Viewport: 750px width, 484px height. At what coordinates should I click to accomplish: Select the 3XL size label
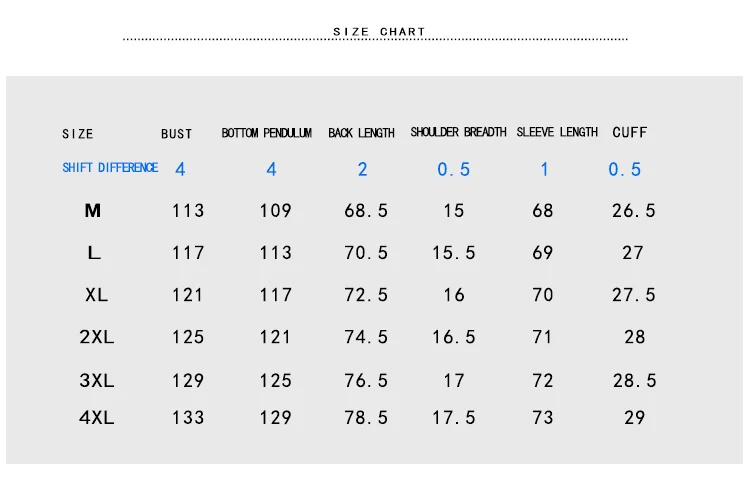click(97, 380)
